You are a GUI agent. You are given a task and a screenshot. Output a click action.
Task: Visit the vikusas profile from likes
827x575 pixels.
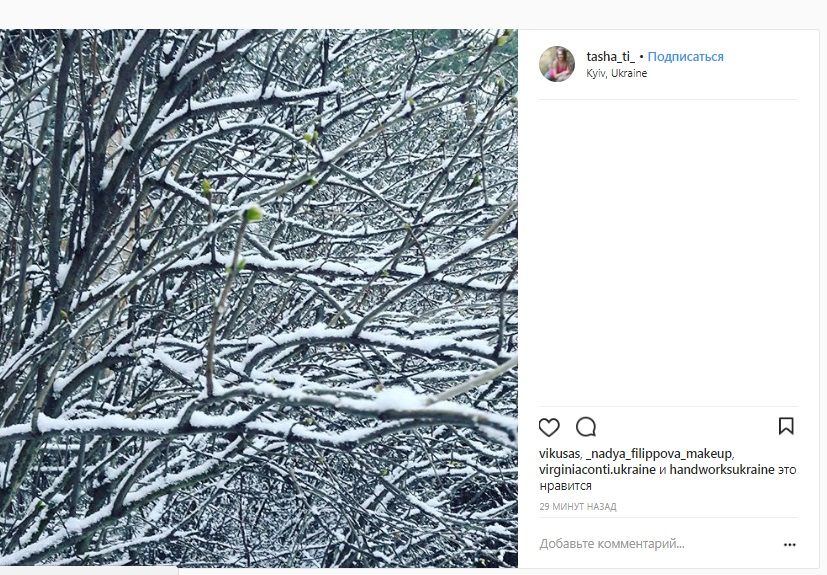point(559,453)
